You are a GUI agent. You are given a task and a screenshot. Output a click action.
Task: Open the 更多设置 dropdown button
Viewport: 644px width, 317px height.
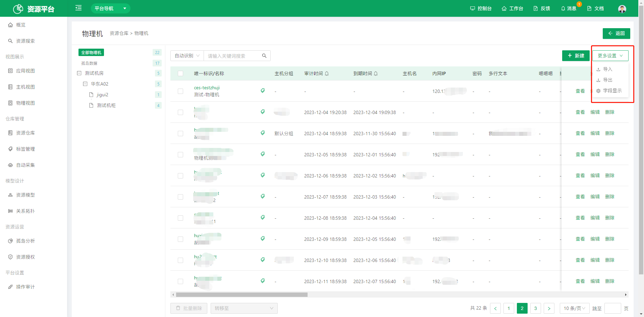coord(610,56)
